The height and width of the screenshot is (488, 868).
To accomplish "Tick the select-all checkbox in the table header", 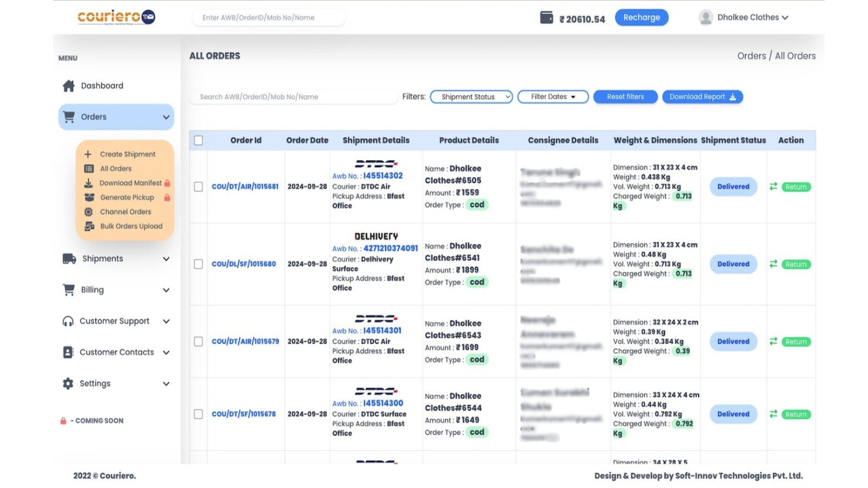I will coord(198,140).
